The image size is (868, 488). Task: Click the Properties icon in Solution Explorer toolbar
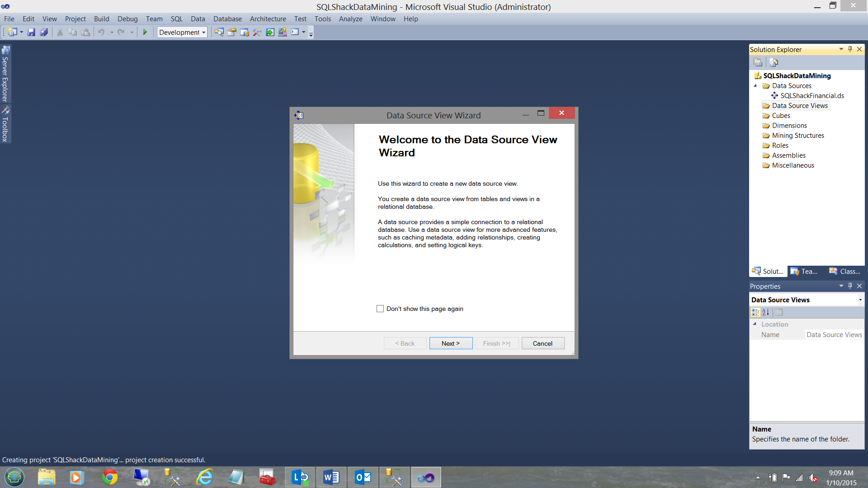758,62
